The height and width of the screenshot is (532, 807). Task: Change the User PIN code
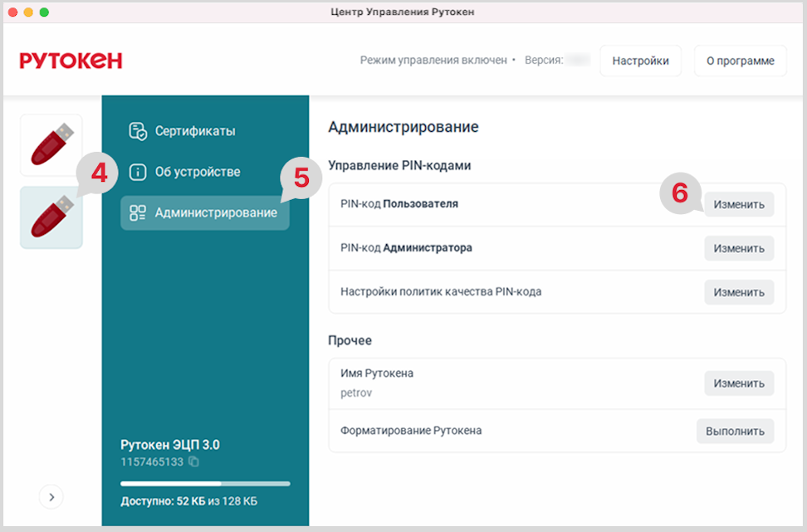(x=739, y=204)
